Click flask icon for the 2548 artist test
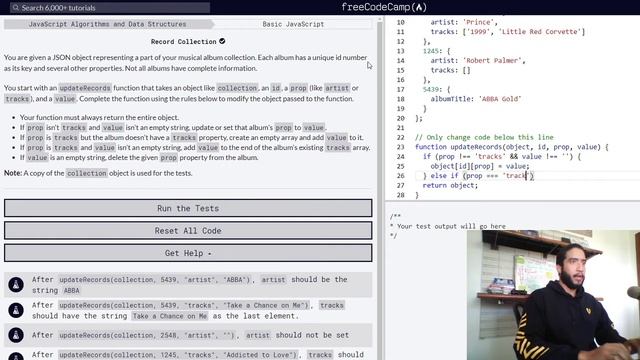 click(16, 335)
